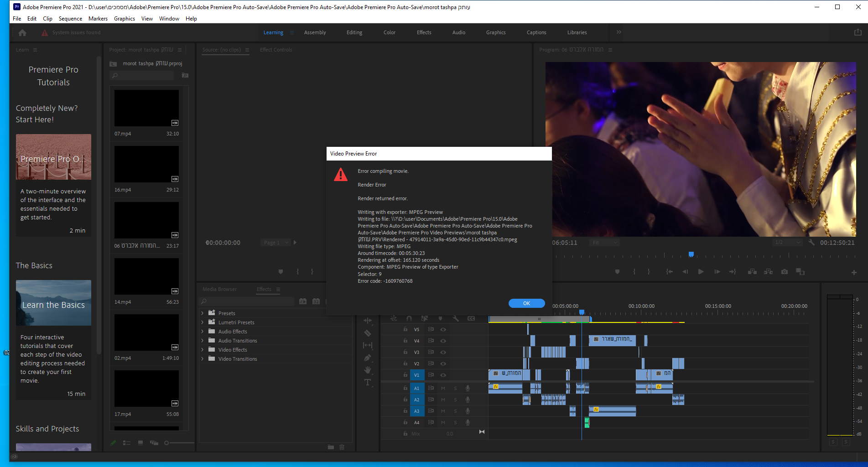Select the Razor tool
This screenshot has height=467, width=868.
[368, 333]
